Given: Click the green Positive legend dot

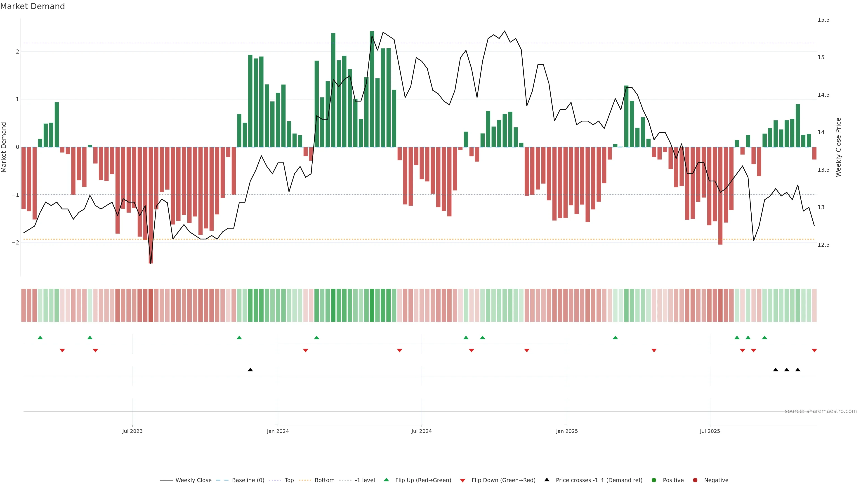Looking at the screenshot, I should point(654,480).
